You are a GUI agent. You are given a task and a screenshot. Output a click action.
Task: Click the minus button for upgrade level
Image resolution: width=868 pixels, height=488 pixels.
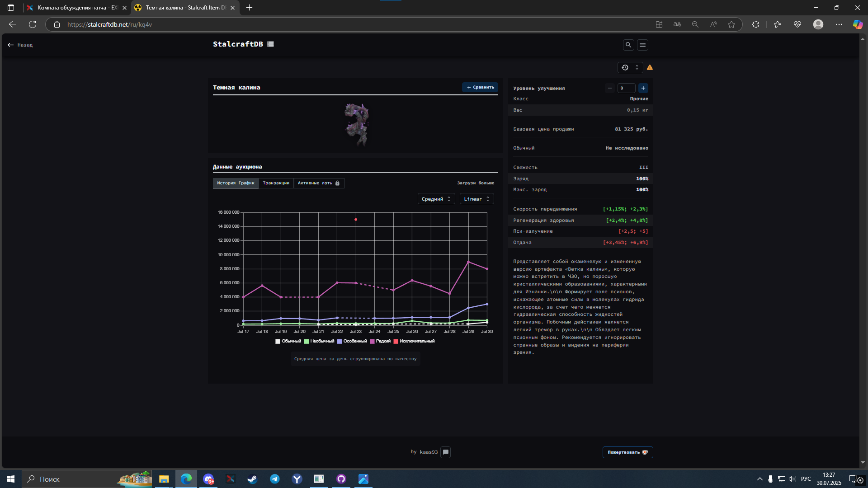point(609,88)
